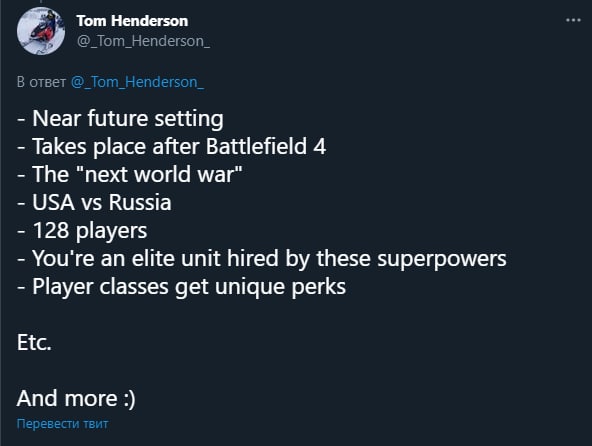Click Tom Henderson's snowmobile profile avatar

(x=41, y=31)
